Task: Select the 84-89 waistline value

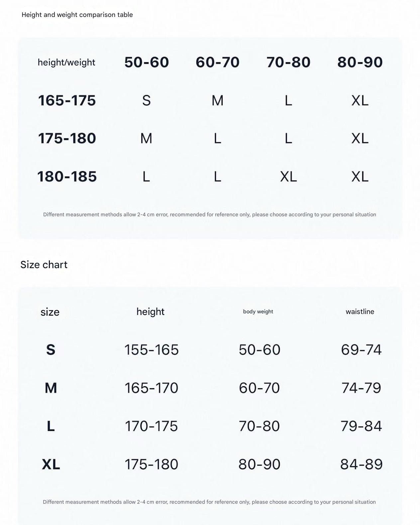Action: pos(361,464)
